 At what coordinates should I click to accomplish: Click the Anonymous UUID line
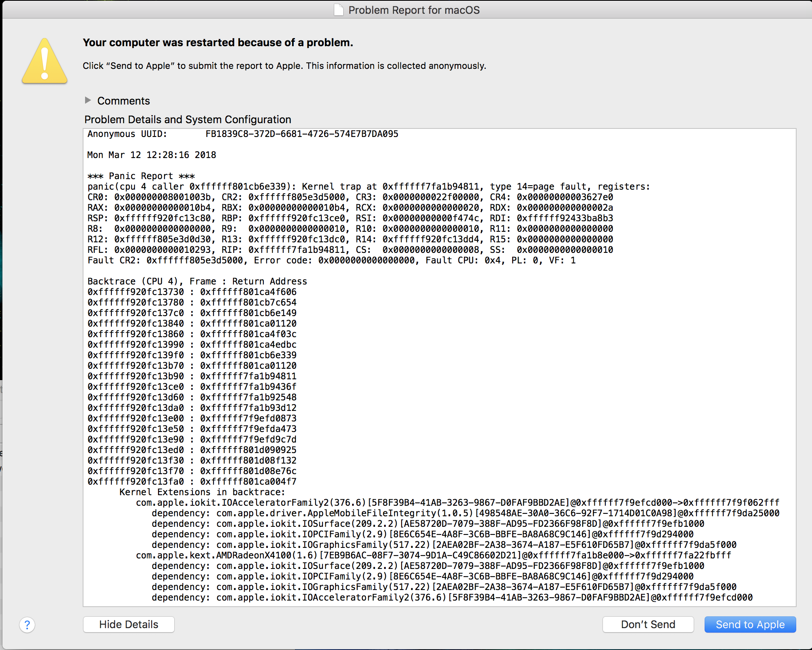coord(243,134)
